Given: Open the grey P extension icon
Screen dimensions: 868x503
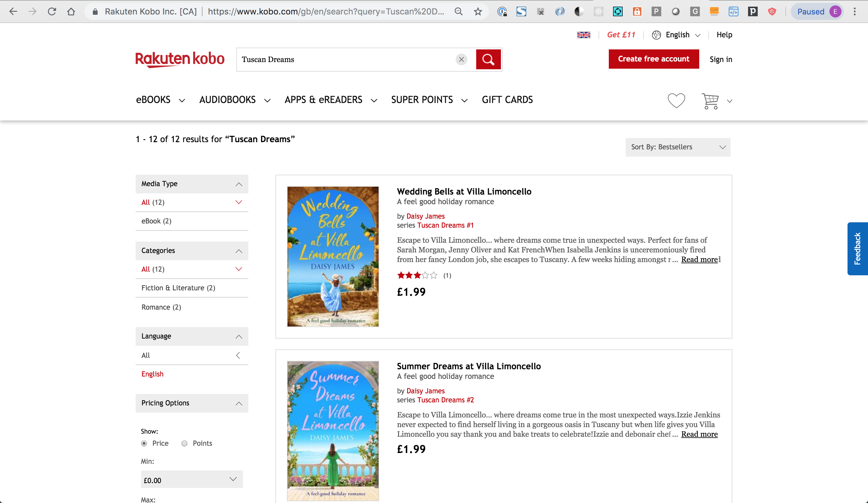Looking at the screenshot, I should [656, 11].
